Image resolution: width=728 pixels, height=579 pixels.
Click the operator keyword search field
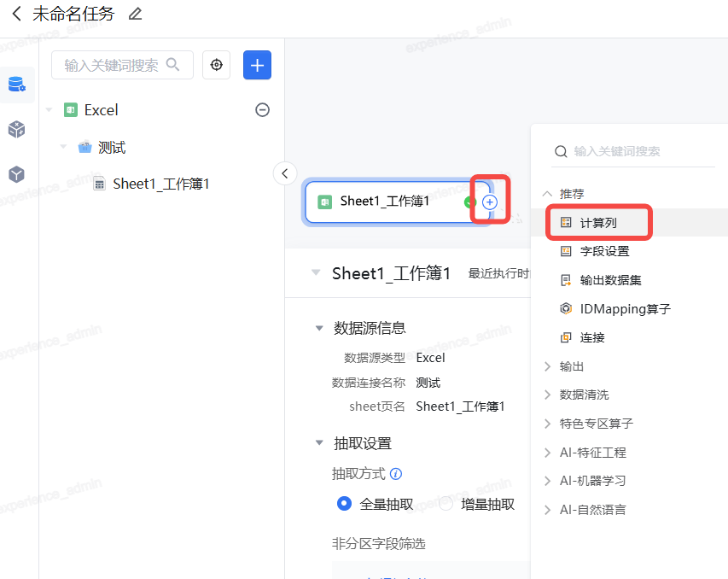click(640, 151)
